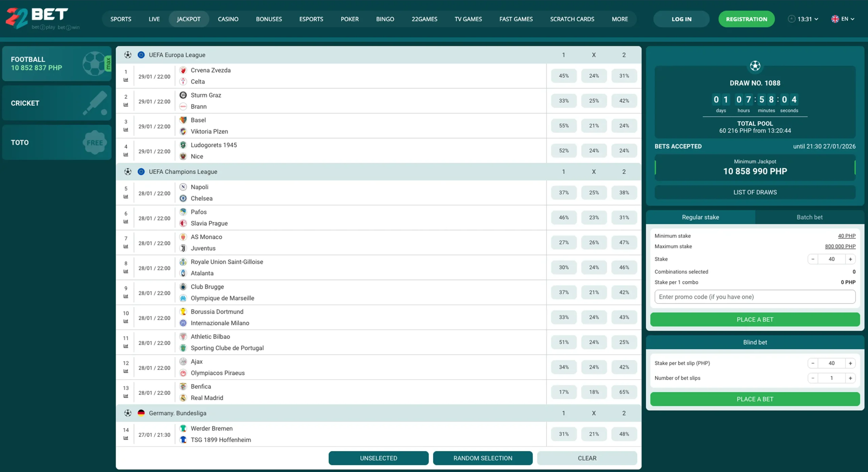Select the Cricket bat icon in sidebar
This screenshot has height=472, width=868.
(95, 103)
